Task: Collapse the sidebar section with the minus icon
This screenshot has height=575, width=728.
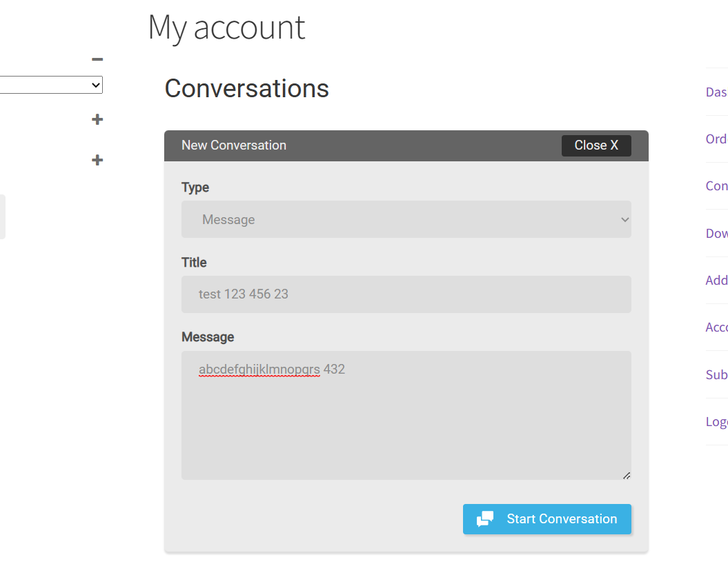Action: pos(97,60)
